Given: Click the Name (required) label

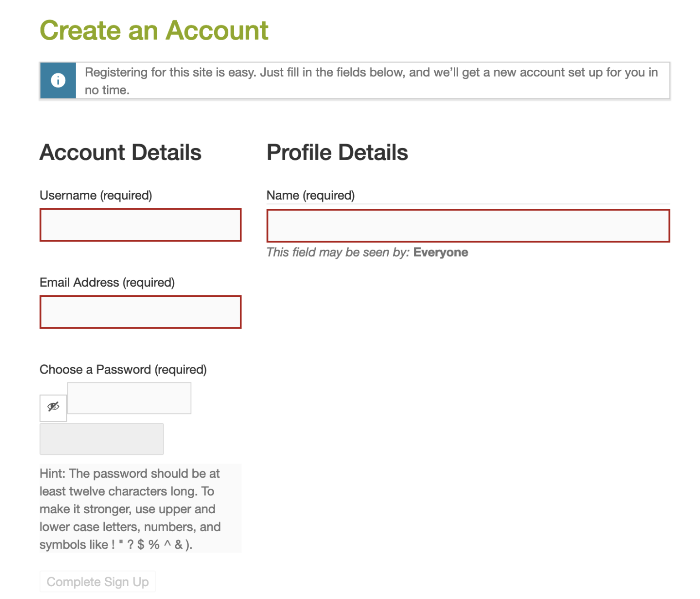Looking at the screenshot, I should pyautogui.click(x=310, y=196).
